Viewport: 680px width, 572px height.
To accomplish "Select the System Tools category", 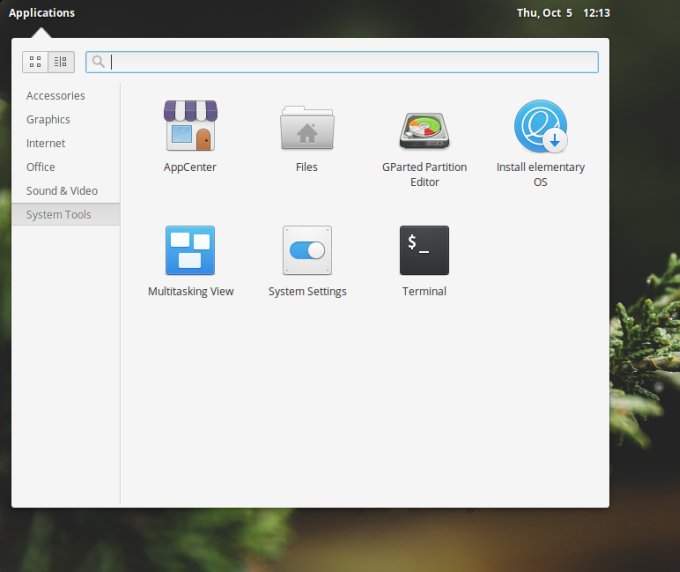I will [x=65, y=214].
